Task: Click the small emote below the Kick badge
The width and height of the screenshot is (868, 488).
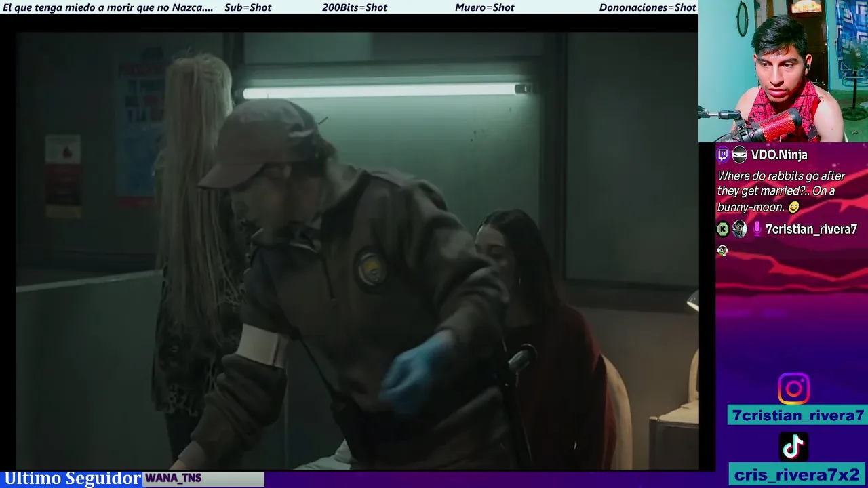Action: 723,251
